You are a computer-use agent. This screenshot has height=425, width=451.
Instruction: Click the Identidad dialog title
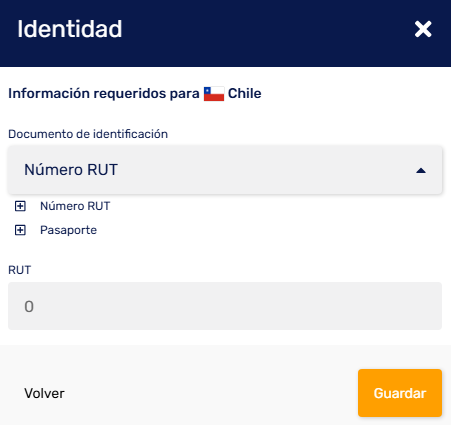click(x=70, y=29)
